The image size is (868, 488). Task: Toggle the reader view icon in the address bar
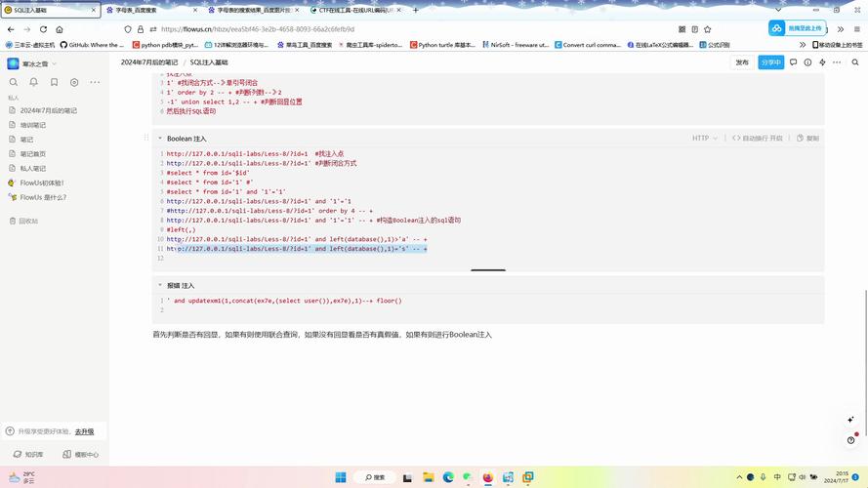click(x=695, y=29)
